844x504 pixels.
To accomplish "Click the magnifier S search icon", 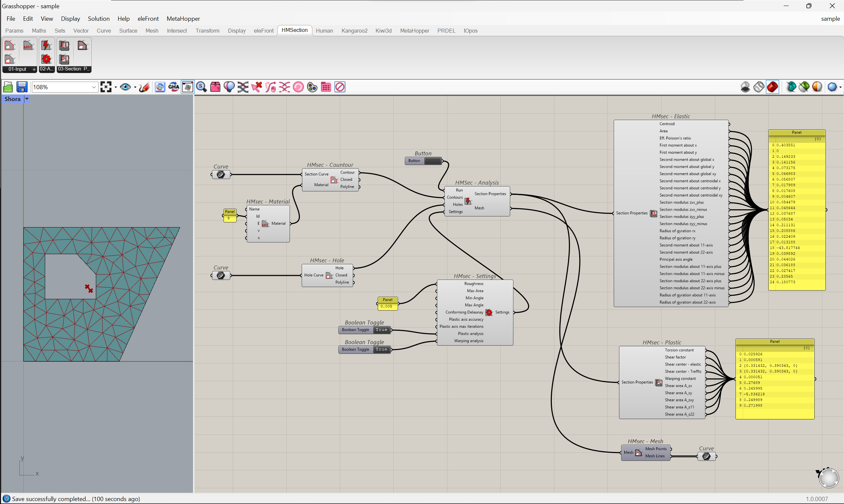I will [202, 87].
